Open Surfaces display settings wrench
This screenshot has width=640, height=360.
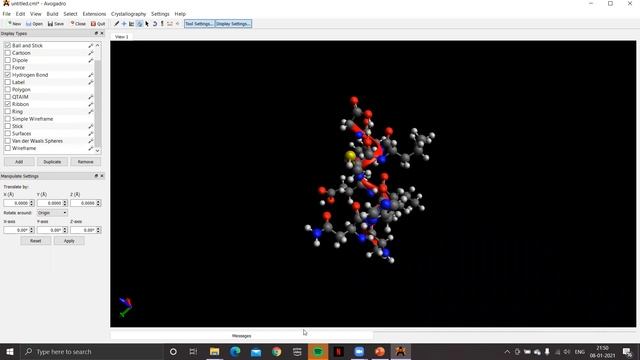[91, 134]
